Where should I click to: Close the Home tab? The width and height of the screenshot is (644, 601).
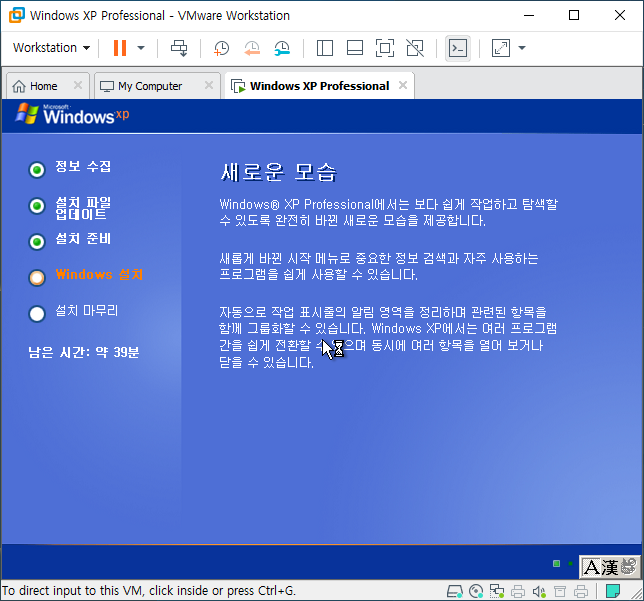(78, 85)
